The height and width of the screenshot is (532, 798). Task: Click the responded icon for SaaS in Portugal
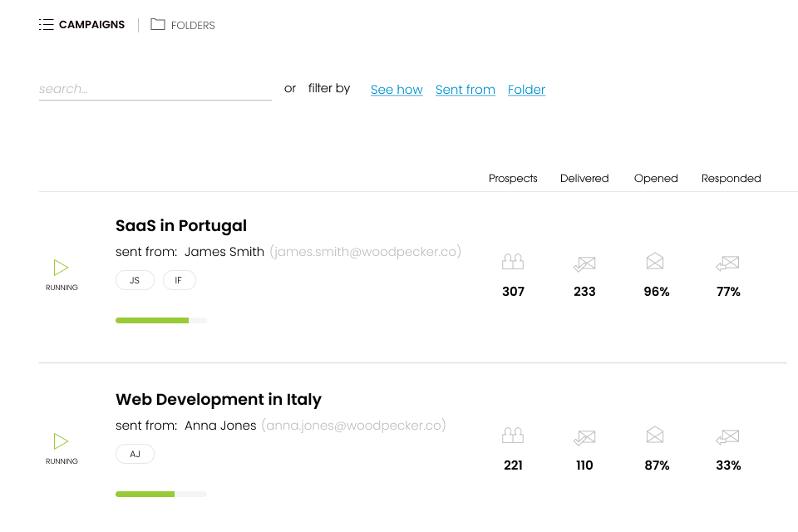727,264
